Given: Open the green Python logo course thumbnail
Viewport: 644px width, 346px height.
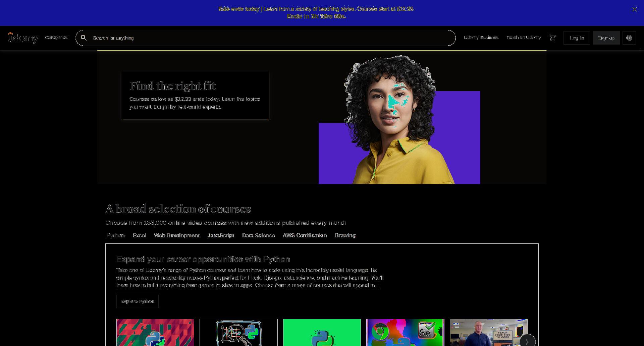Looking at the screenshot, I should (x=322, y=333).
